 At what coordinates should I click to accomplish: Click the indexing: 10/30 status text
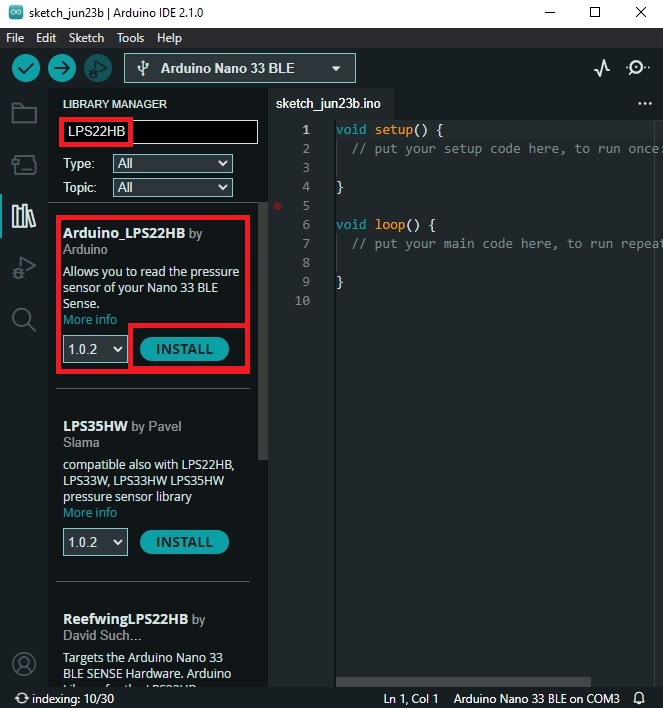pos(73,699)
